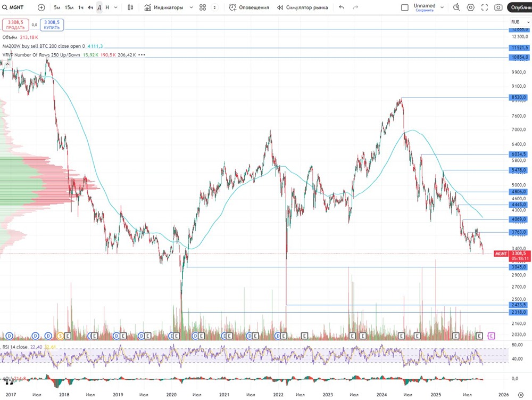Click the circled 2 layouts counter
This screenshot has height=400, width=532.
coord(214,7)
